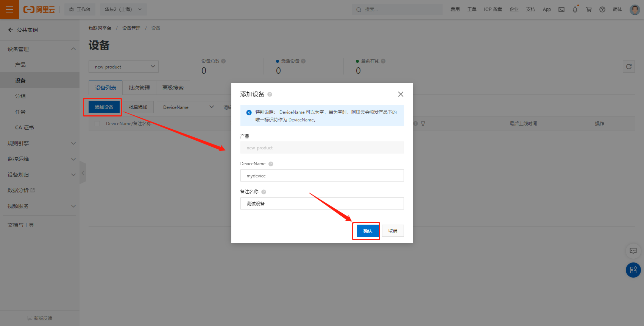Open the blue quick-access apps button

click(x=633, y=270)
